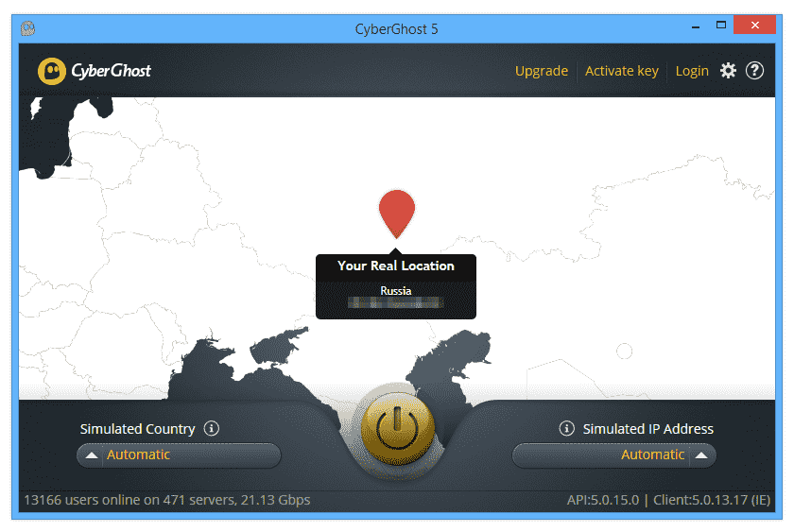Click the users online status text
This screenshot has height=532, width=794.
(166, 500)
